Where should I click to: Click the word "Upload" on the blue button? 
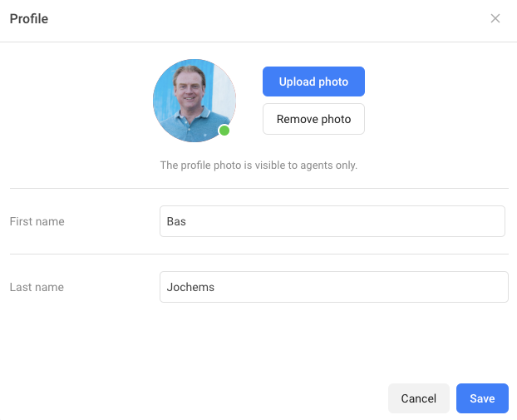tap(297, 82)
